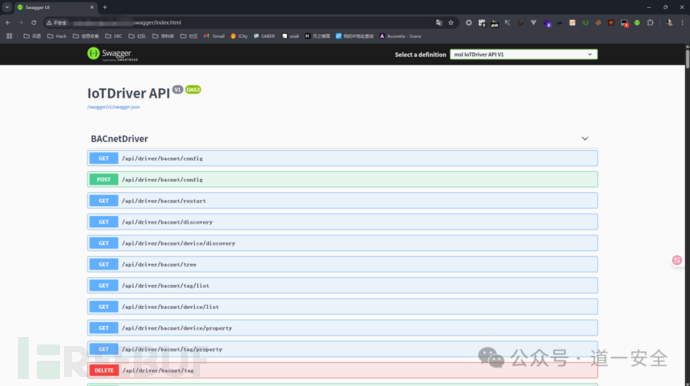Open a new browser tab
690x386 pixels.
105,7
